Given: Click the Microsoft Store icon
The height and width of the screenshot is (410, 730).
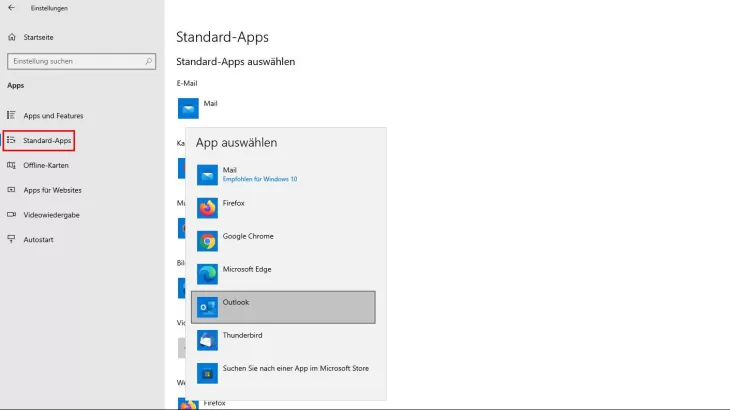Looking at the screenshot, I should click(207, 373).
